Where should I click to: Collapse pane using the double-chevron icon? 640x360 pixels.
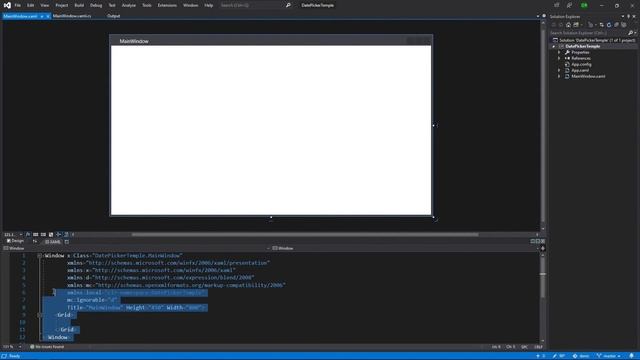click(x=543, y=241)
